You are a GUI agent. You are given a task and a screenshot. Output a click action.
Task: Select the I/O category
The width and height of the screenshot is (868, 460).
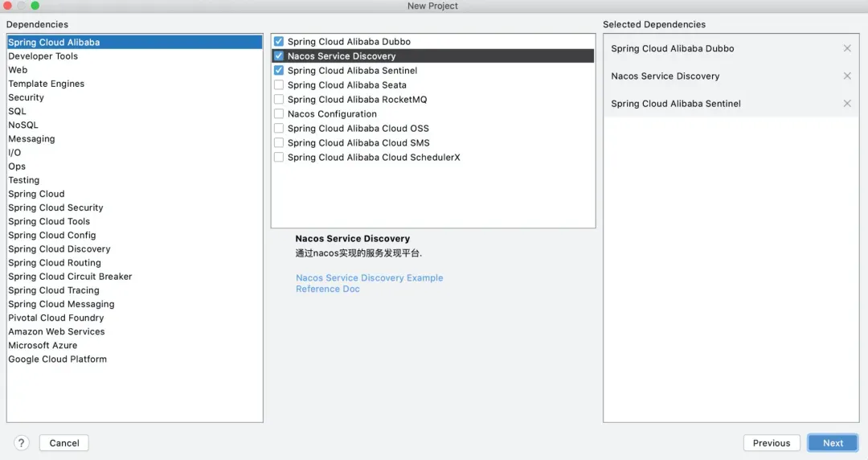pyautogui.click(x=134, y=153)
